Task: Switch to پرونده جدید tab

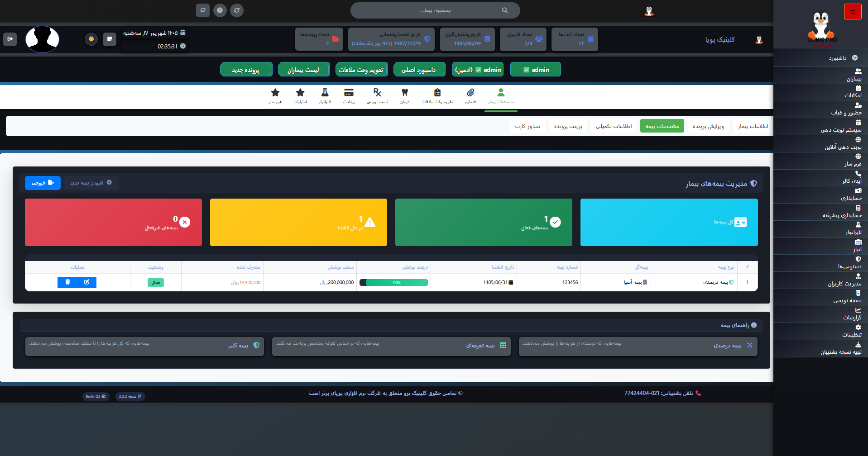Action: tap(246, 70)
